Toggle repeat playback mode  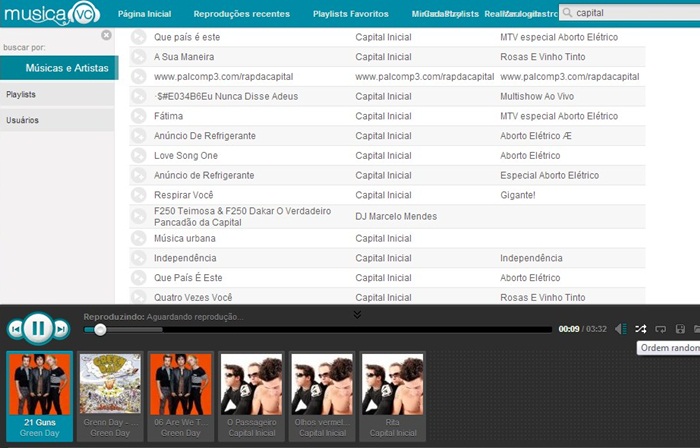pyautogui.click(x=660, y=329)
